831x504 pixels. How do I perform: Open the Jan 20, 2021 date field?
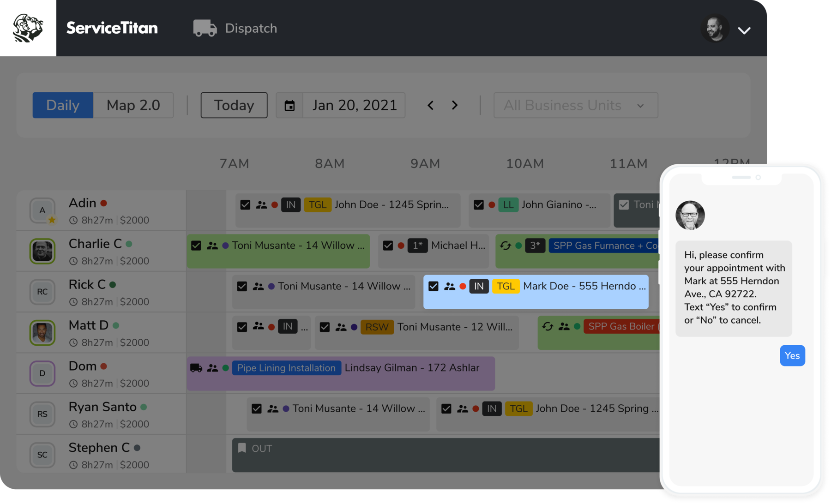pos(354,105)
